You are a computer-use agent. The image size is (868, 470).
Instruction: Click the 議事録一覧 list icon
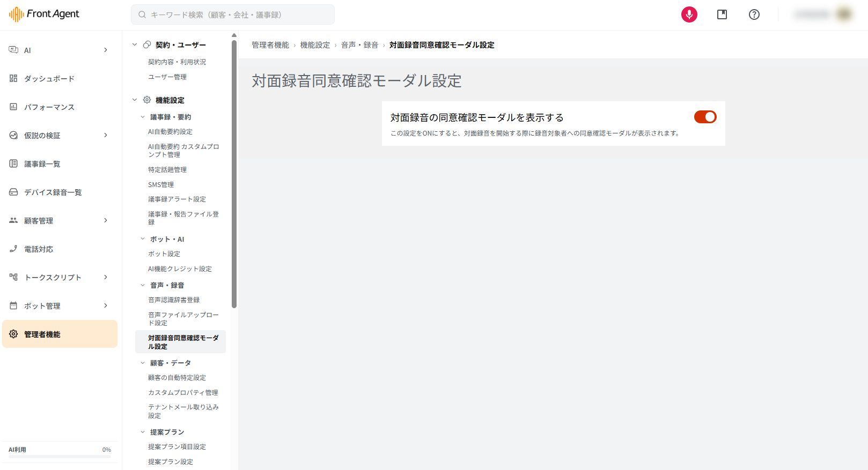coord(13,163)
